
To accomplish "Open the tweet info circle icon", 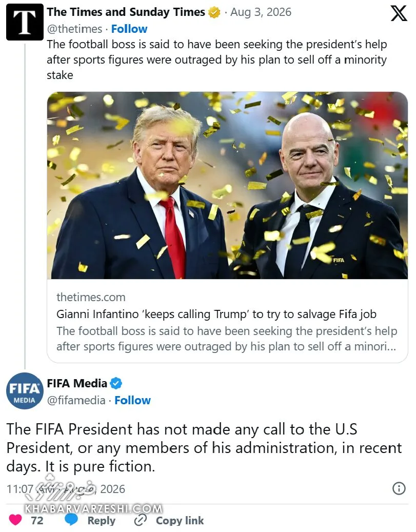I will pos(399,488).
